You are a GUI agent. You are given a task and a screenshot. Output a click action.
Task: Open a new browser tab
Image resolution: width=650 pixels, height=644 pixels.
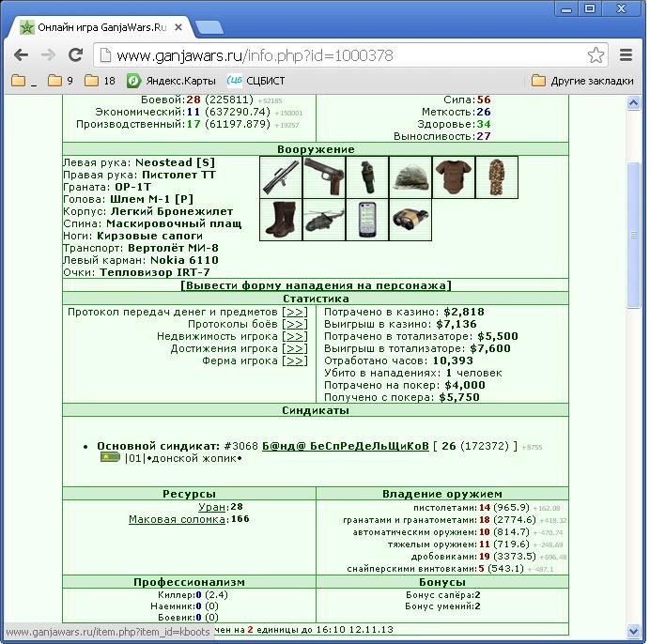209,27
